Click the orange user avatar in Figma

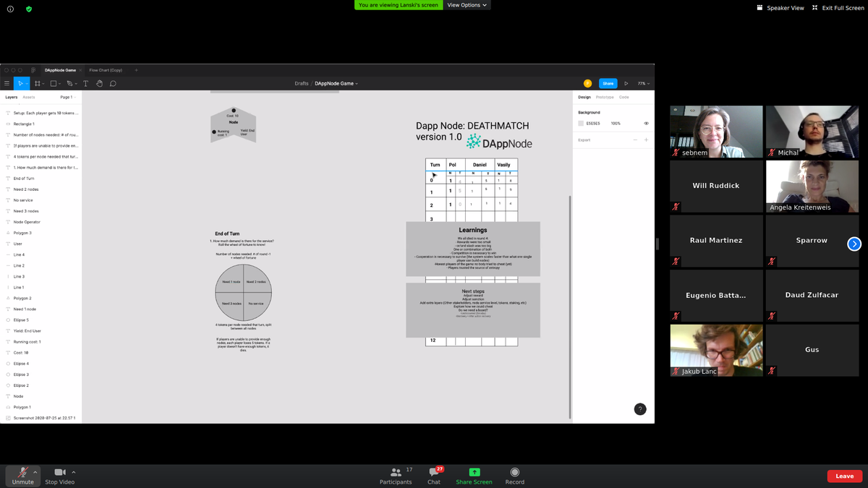click(x=587, y=84)
